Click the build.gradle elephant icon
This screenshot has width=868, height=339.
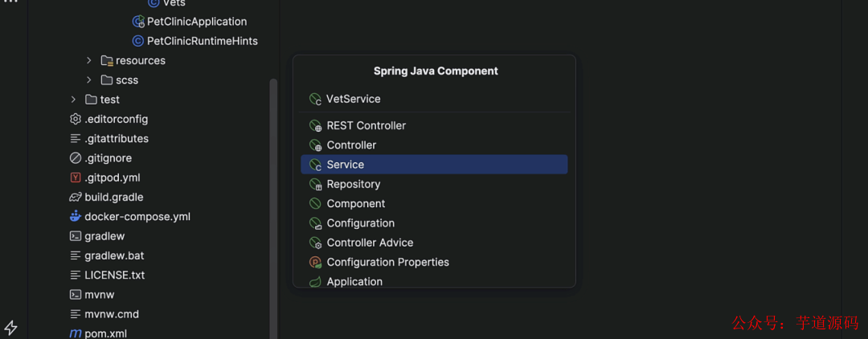point(76,197)
